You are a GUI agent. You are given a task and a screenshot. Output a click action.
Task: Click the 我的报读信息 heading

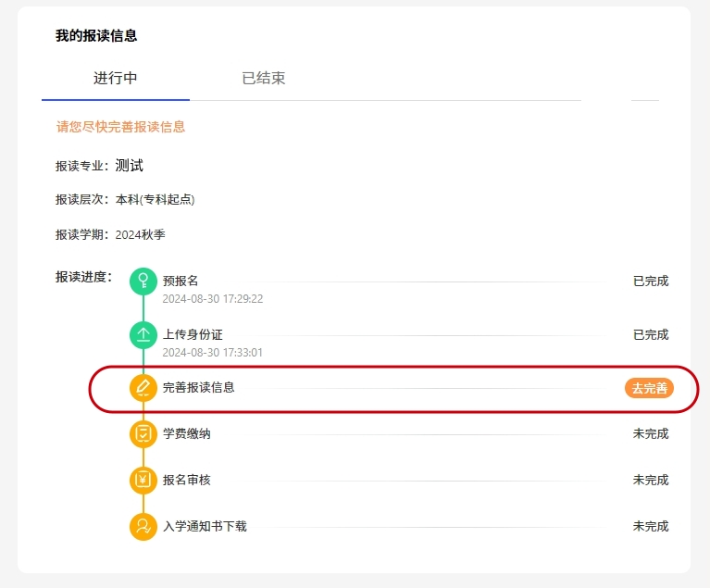(x=96, y=36)
